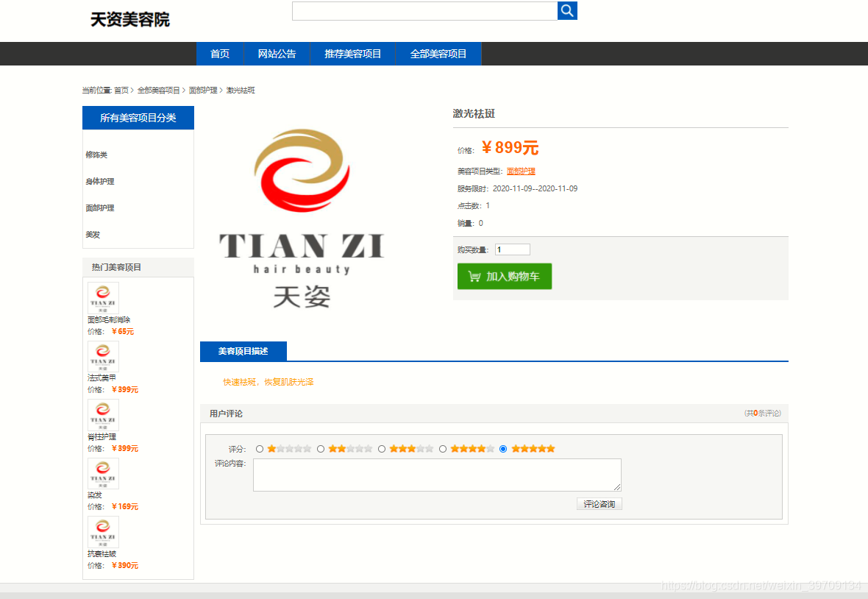This screenshot has height=599, width=868.
Task: Click the ￥390元 price in sidebar
Action: pos(124,565)
